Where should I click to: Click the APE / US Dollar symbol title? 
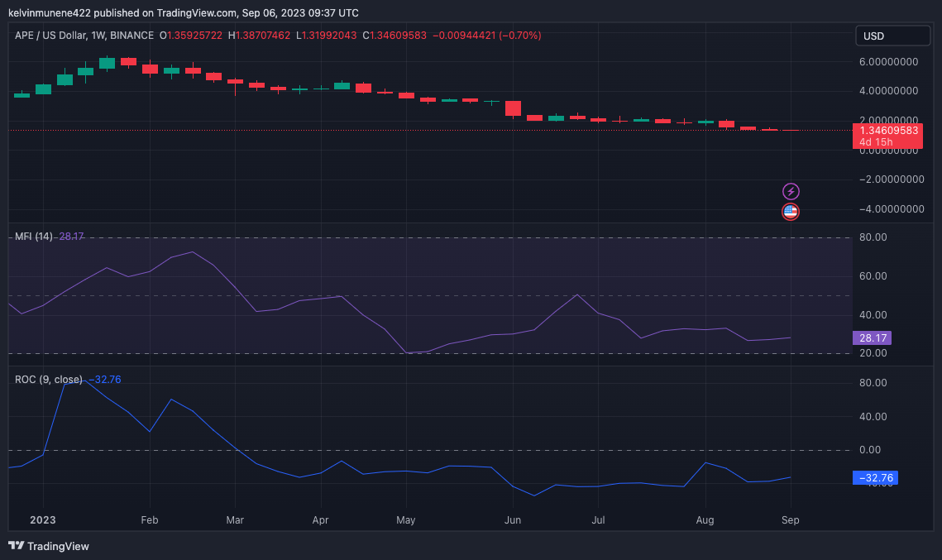(x=50, y=36)
